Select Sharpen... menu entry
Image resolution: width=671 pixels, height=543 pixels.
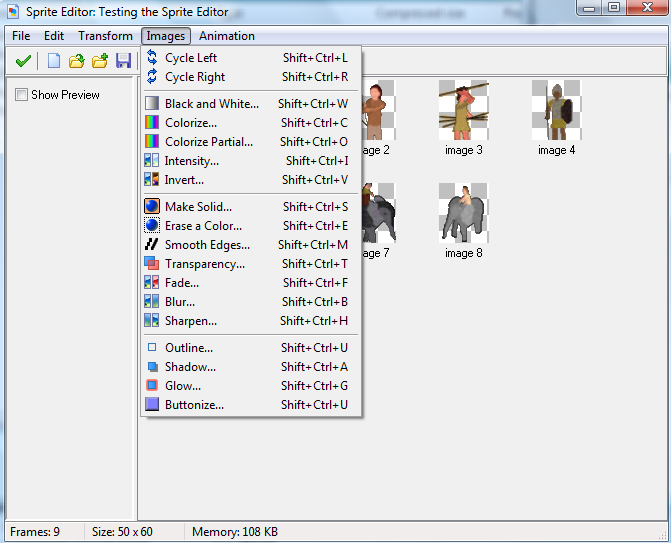[251, 320]
